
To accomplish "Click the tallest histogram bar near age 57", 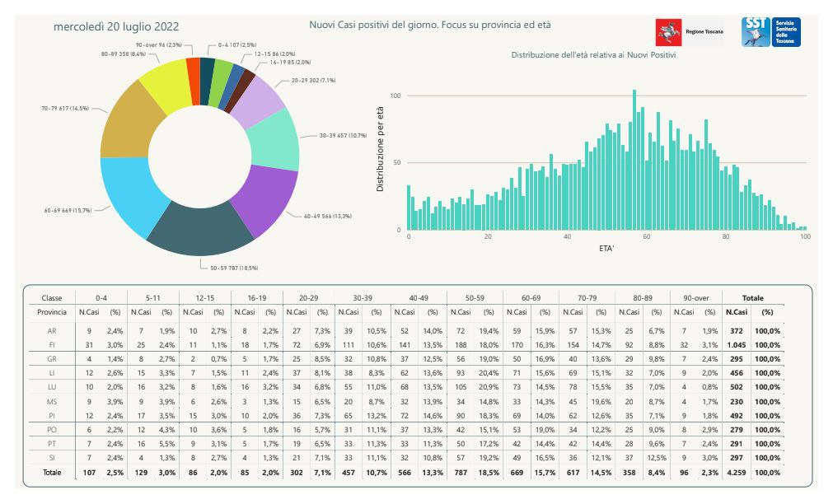I will point(634,160).
